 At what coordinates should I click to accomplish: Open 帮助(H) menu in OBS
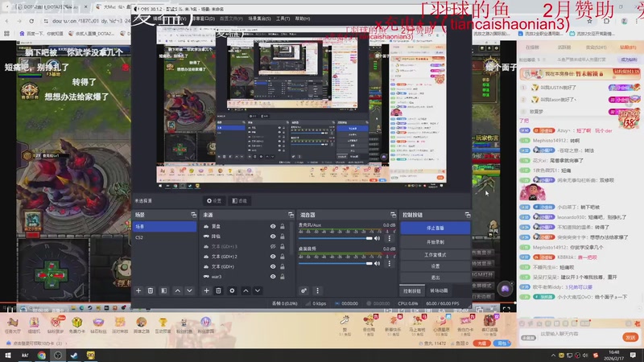point(303,19)
